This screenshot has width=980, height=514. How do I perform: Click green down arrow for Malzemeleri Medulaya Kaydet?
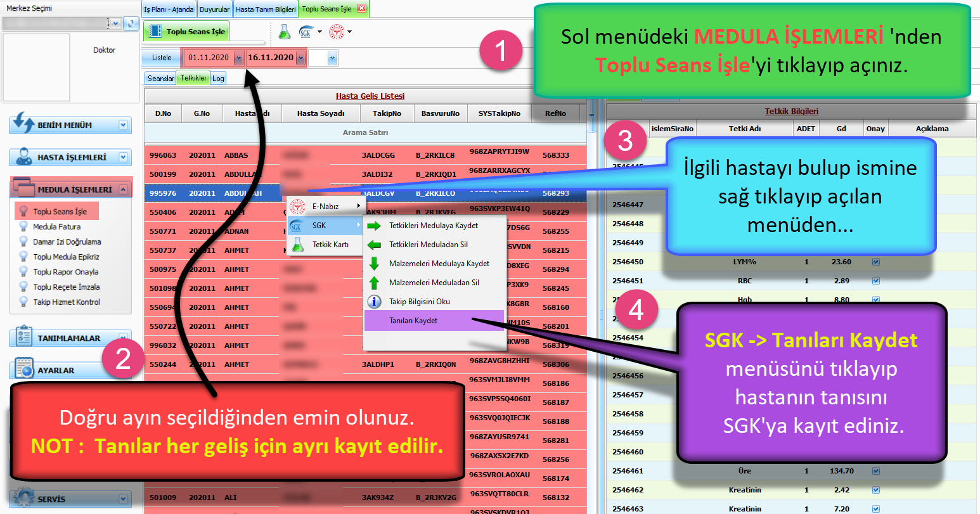pos(374,264)
